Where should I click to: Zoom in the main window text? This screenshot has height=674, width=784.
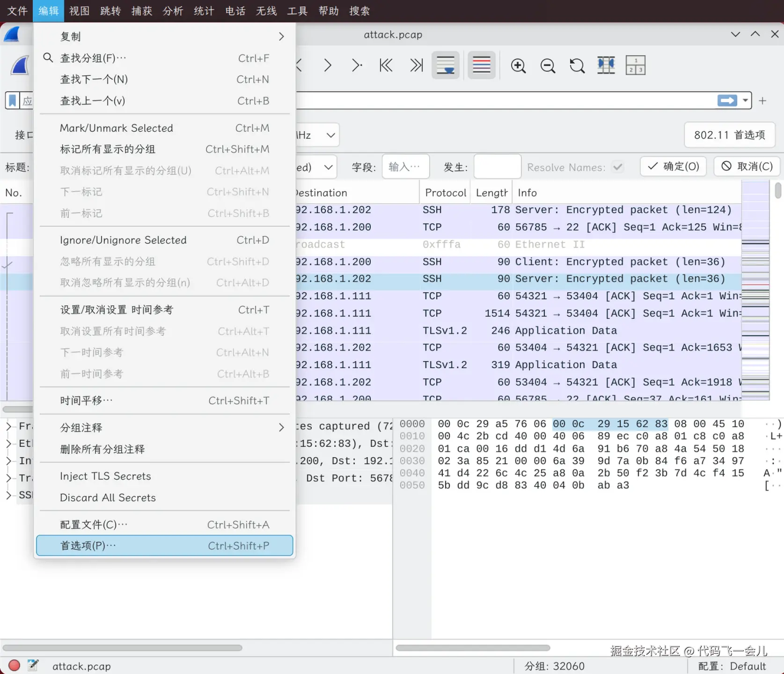[518, 66]
